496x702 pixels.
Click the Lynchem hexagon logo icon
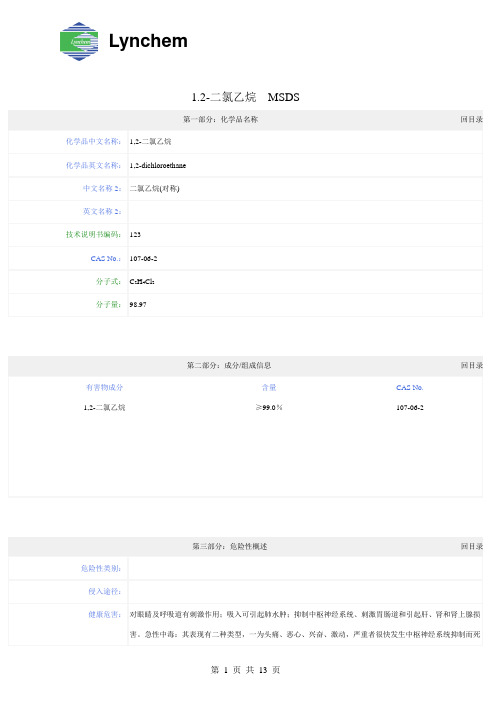pos(79,41)
